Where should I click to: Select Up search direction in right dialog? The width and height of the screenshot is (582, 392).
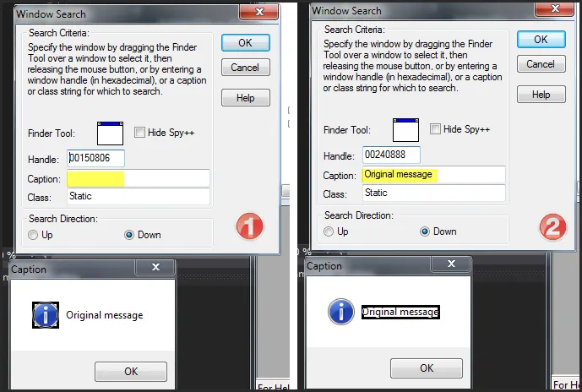tap(329, 231)
